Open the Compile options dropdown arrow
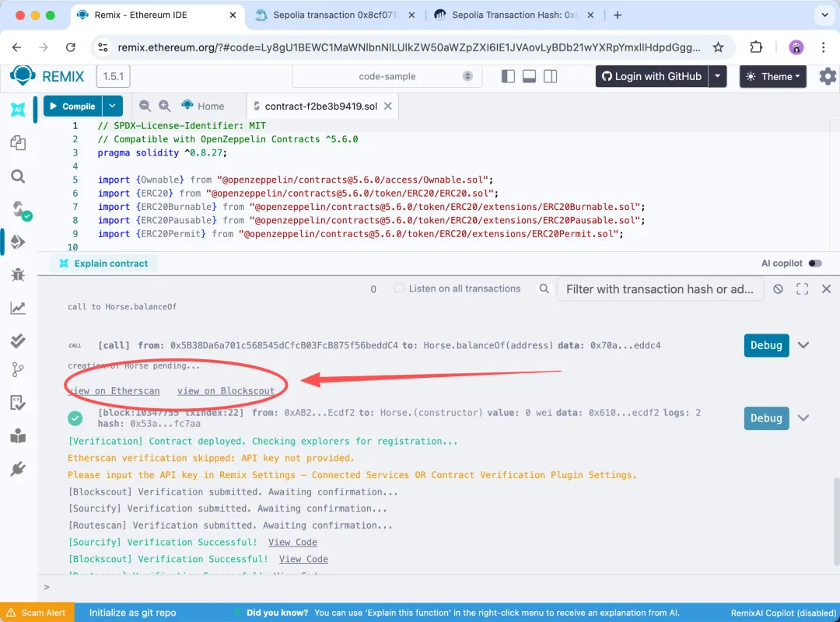 [x=113, y=106]
